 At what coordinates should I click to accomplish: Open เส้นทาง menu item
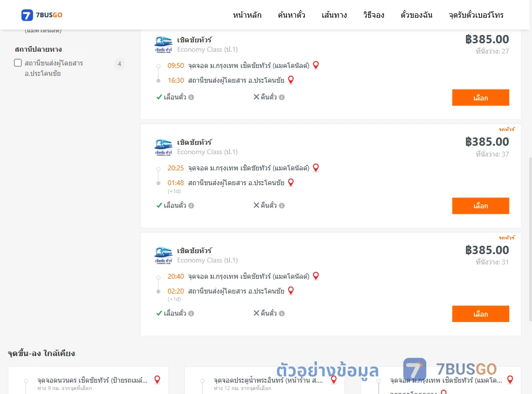tap(334, 15)
